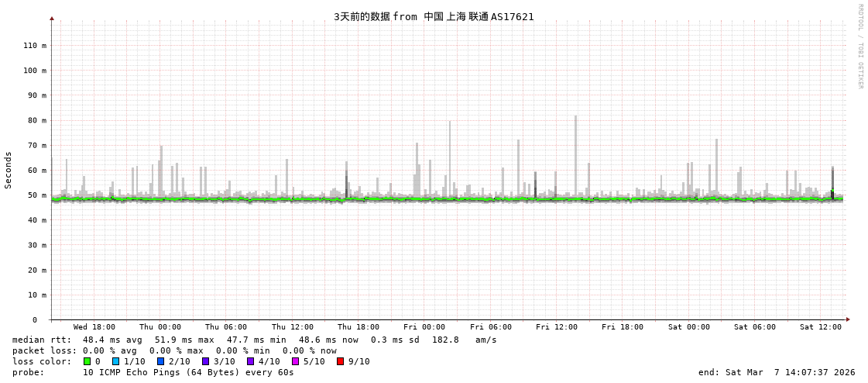Select the 4/10 loss color swatch
Image resolution: width=868 pixels, height=383 pixels.
250,361
